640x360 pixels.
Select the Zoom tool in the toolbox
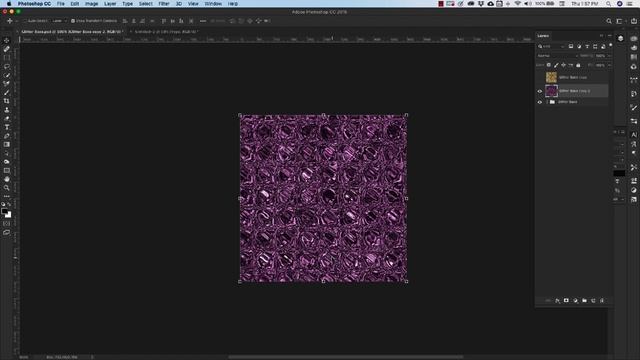(7, 188)
